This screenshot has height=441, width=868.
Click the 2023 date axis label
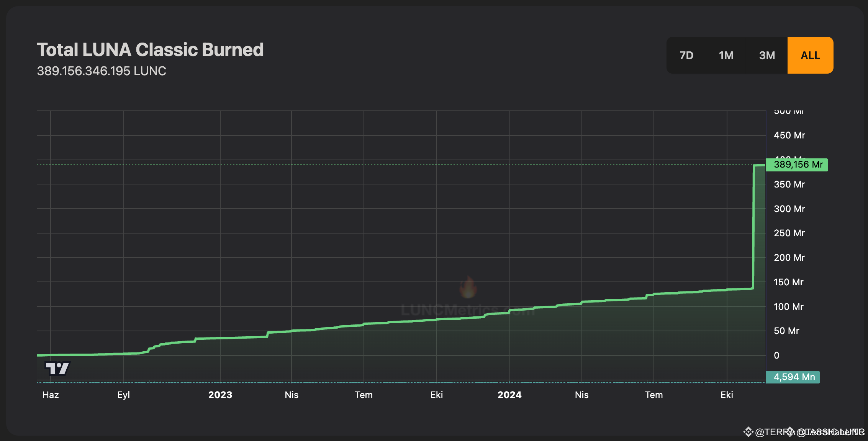[x=220, y=395]
